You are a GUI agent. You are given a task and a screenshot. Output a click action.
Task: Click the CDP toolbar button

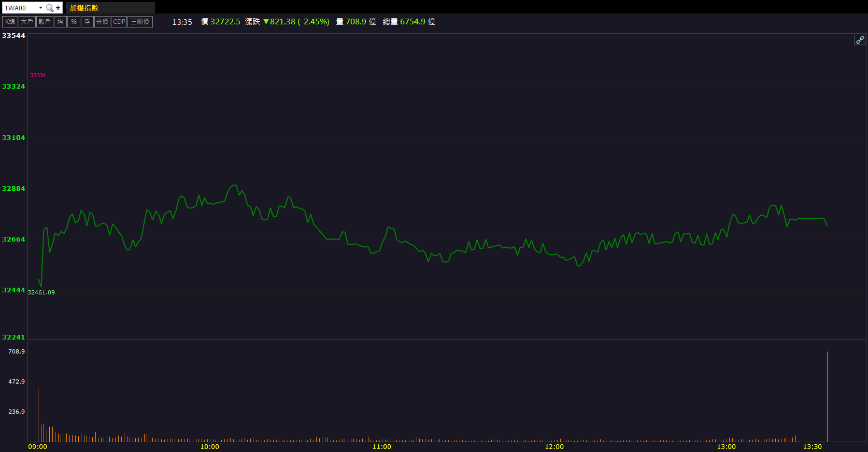(119, 22)
